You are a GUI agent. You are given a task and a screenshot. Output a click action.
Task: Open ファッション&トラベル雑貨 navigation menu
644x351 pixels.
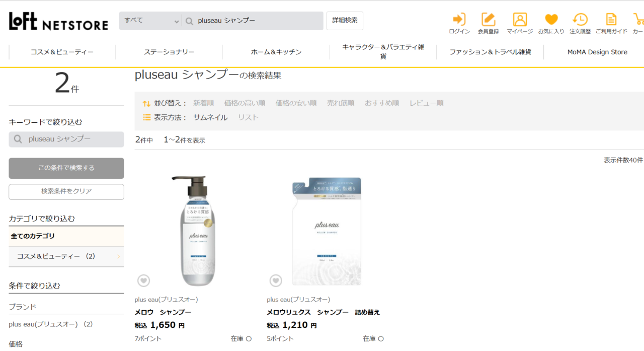point(490,52)
